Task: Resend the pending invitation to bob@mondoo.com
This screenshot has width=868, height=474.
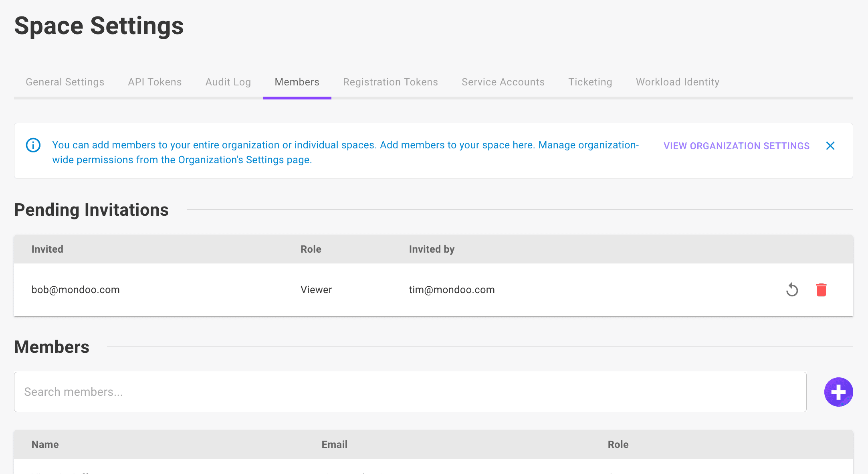Action: click(x=792, y=290)
